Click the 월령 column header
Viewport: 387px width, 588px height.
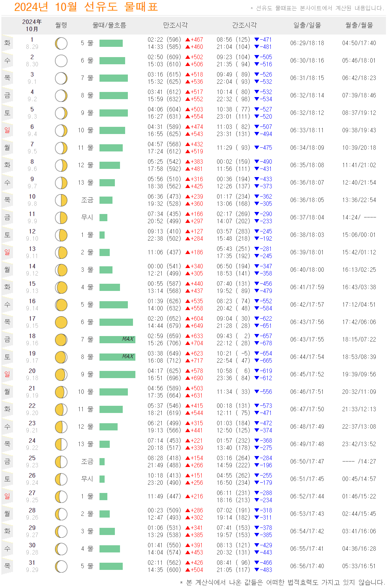tap(61, 25)
